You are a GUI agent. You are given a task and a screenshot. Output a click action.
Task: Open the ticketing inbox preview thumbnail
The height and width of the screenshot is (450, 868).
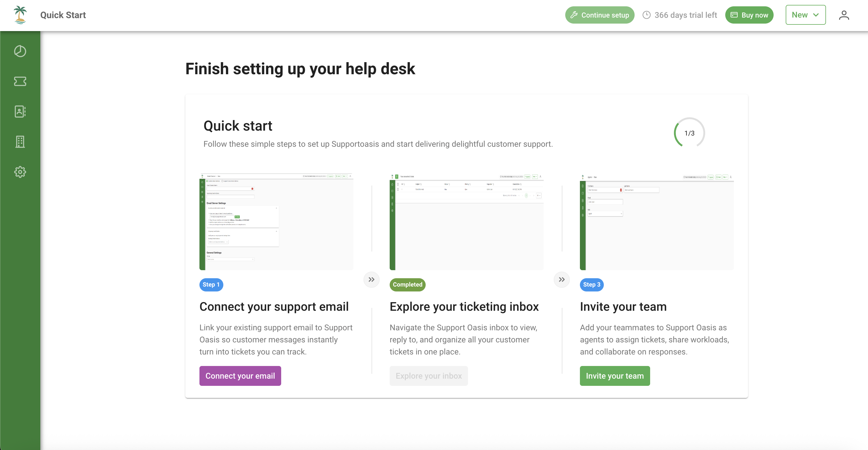pyautogui.click(x=466, y=222)
